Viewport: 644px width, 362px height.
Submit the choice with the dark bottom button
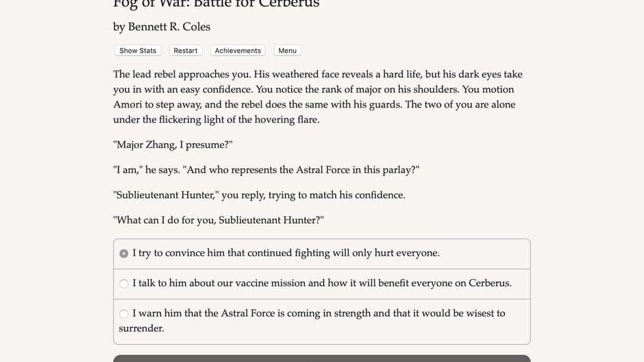(321, 359)
